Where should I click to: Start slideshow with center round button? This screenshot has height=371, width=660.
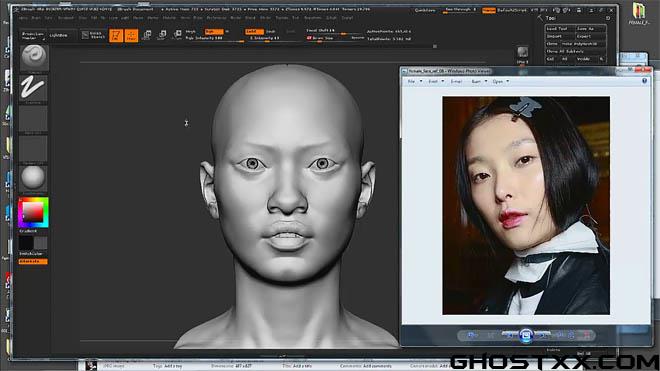click(x=526, y=336)
